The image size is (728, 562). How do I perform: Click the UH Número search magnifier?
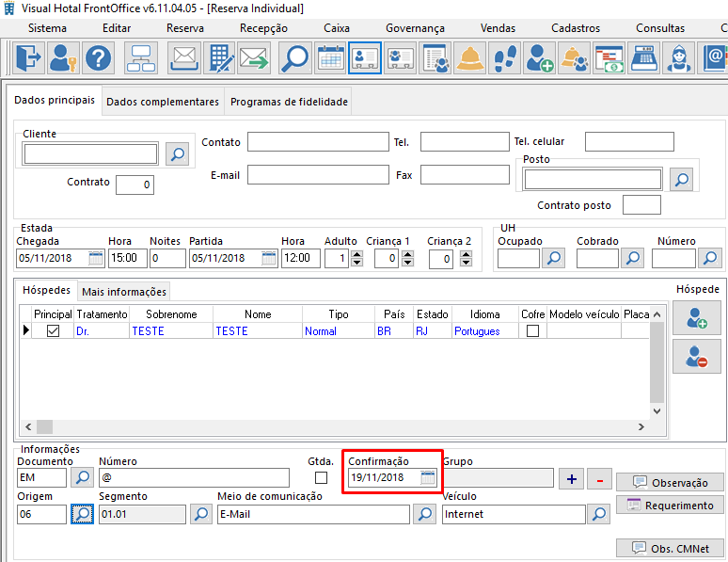pyautogui.click(x=710, y=258)
